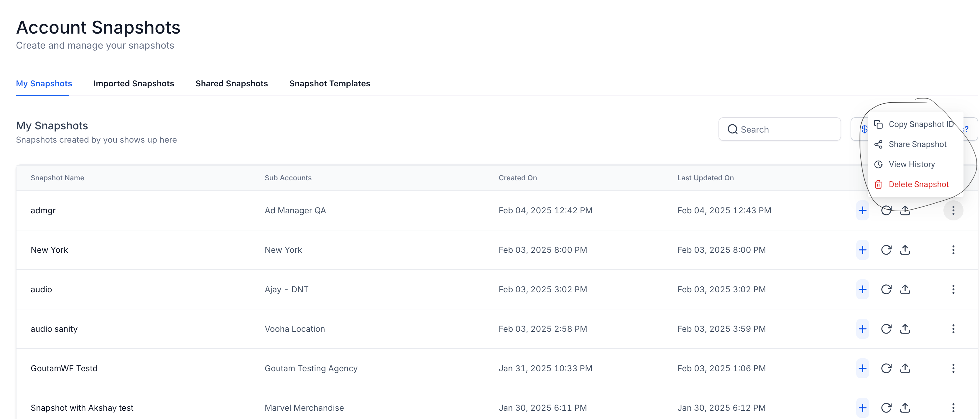
Task: Open more options for audio sanity snapshot
Action: coord(953,329)
